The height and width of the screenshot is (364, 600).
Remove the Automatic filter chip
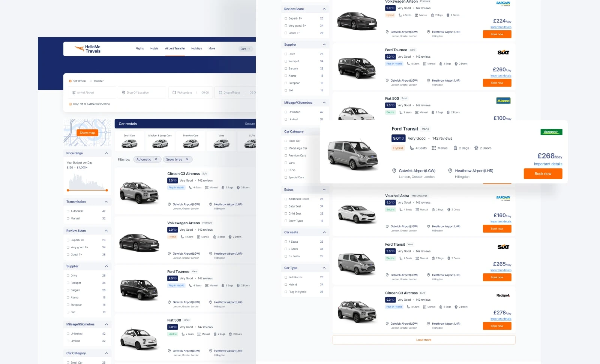(x=156, y=160)
